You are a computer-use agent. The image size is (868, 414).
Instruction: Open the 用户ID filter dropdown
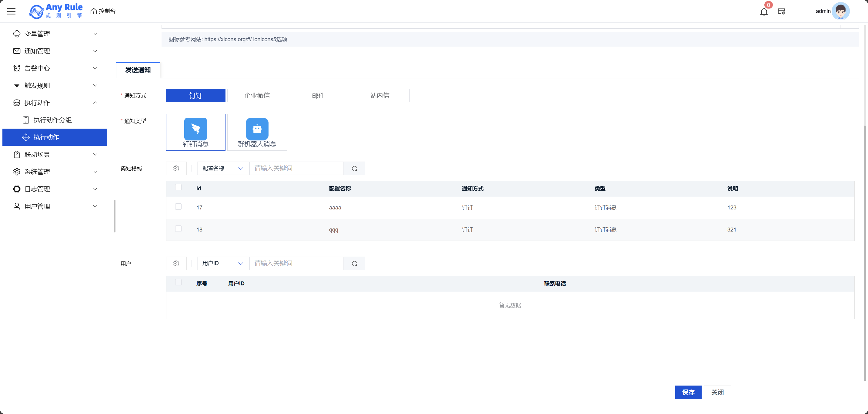click(x=223, y=264)
